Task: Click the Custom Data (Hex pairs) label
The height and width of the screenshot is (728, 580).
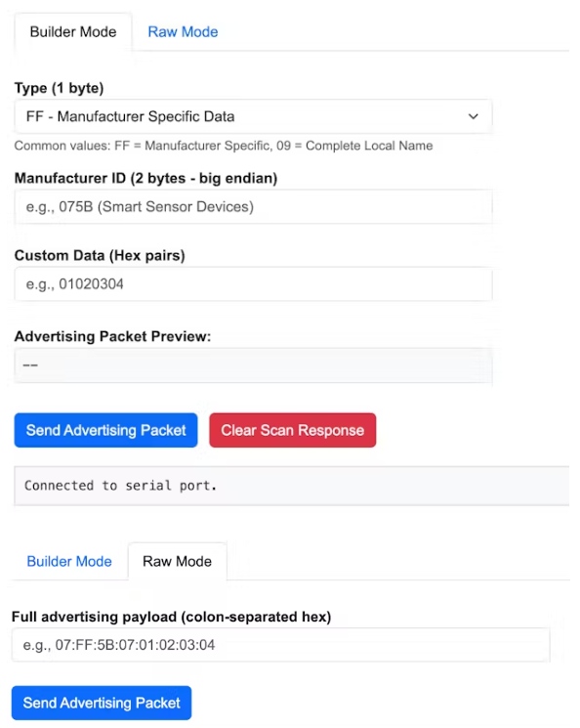Action: click(100, 255)
